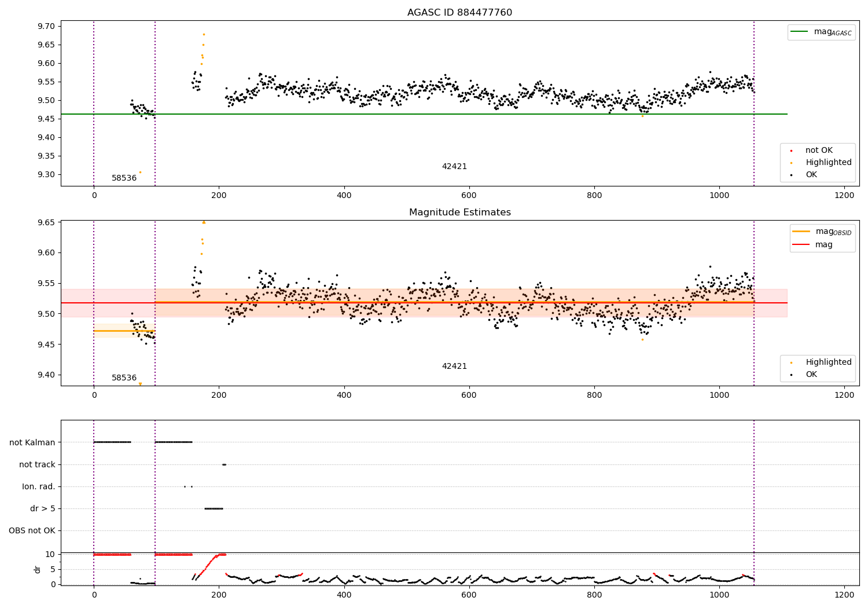Click green line sample in mag AGASC legend
The width and height of the screenshot is (868, 608).
point(799,32)
